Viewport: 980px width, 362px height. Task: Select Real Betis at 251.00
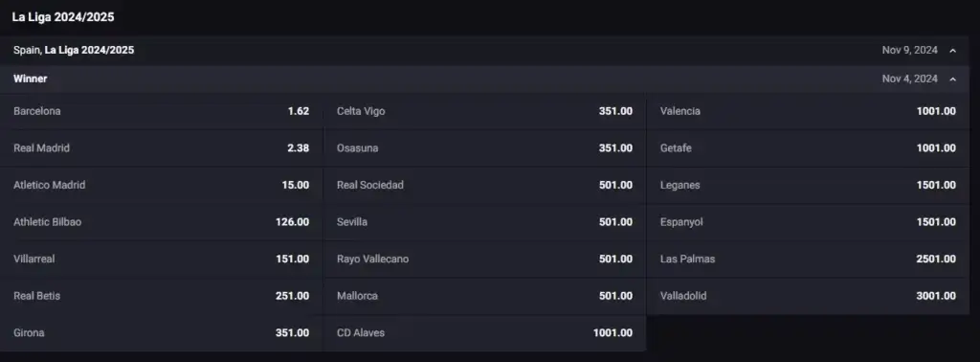click(x=161, y=296)
